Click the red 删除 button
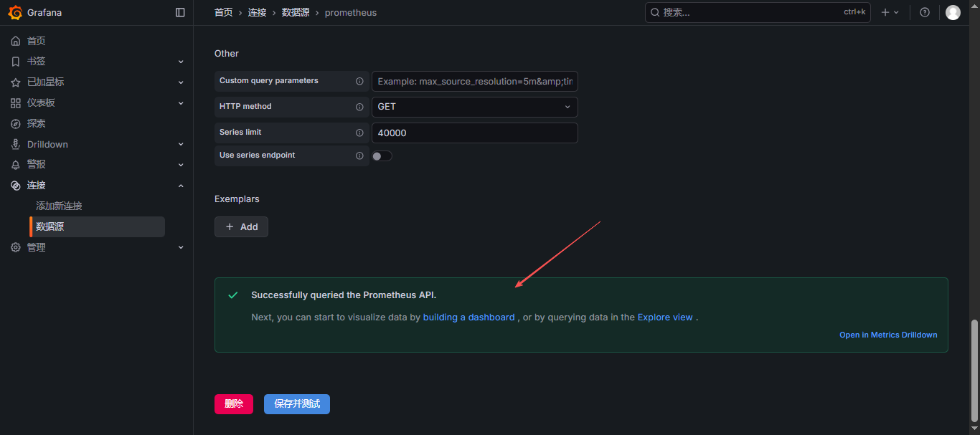 pyautogui.click(x=234, y=404)
